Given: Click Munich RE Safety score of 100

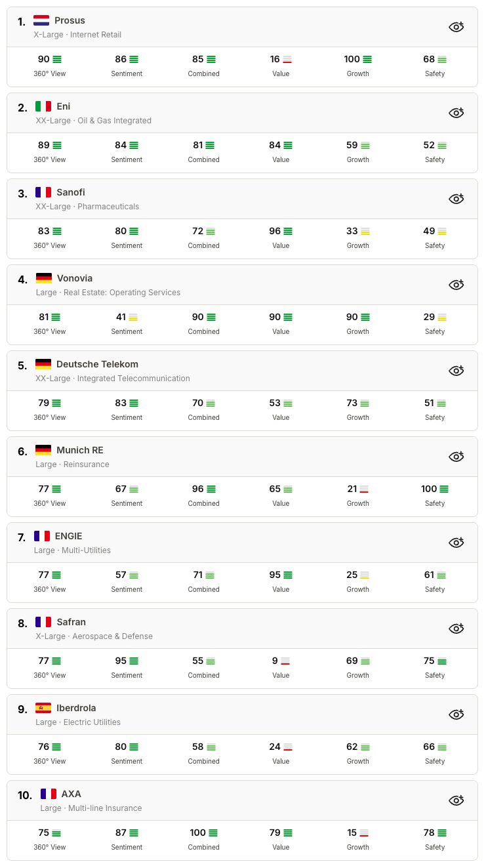Looking at the screenshot, I should click(x=429, y=489).
